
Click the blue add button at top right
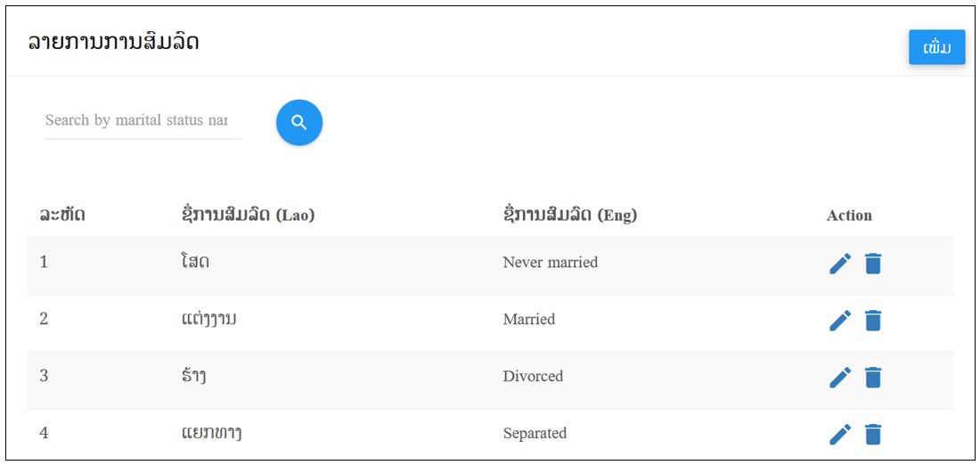coord(937,47)
